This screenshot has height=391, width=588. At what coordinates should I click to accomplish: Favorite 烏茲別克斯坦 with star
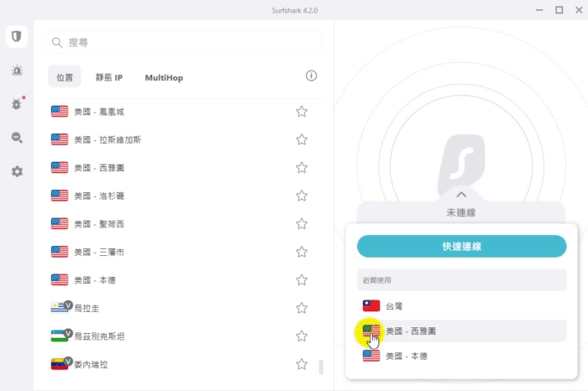(302, 336)
